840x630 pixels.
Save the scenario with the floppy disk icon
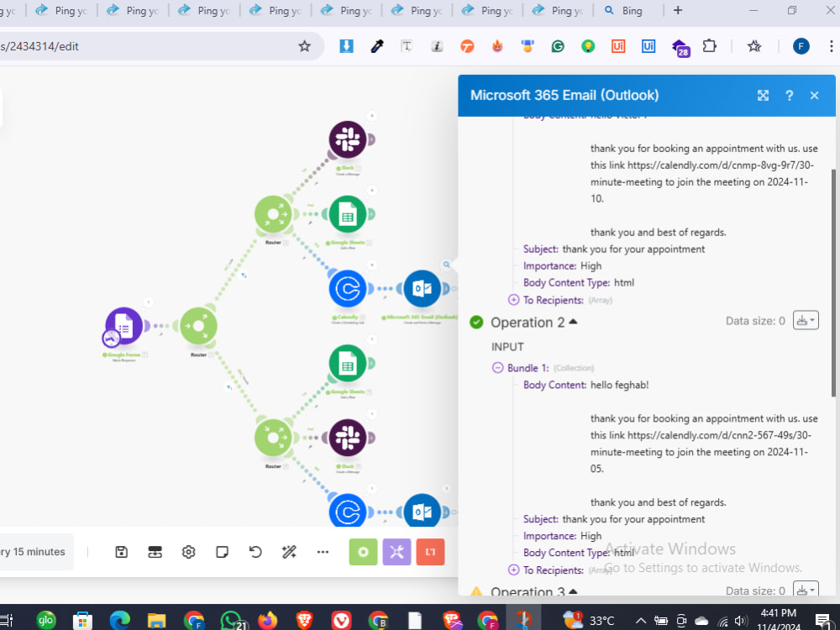point(122,552)
